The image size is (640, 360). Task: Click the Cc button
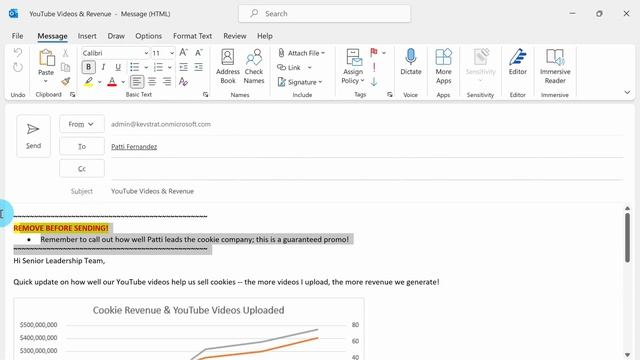82,169
